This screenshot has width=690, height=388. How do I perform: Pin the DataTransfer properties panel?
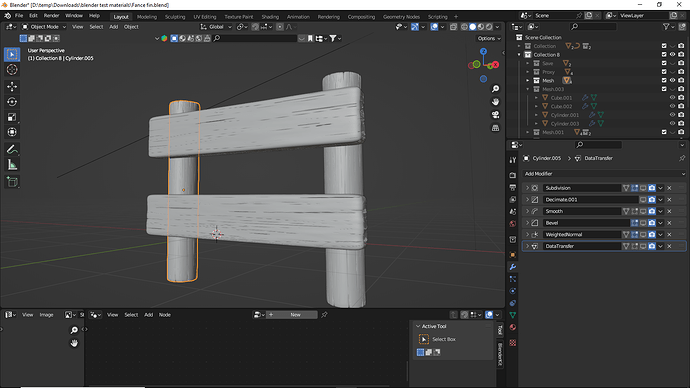tap(682, 158)
